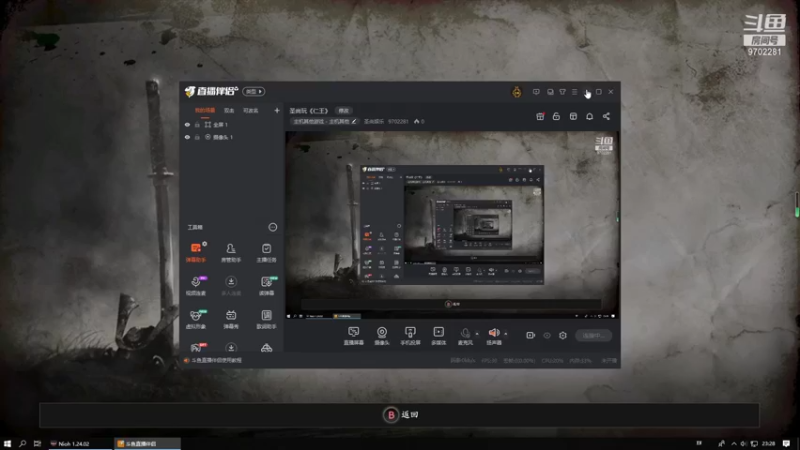The width and height of the screenshot is (800, 450).
Task: Open the 读弹幕 read-danmaku tool
Action: (x=266, y=286)
